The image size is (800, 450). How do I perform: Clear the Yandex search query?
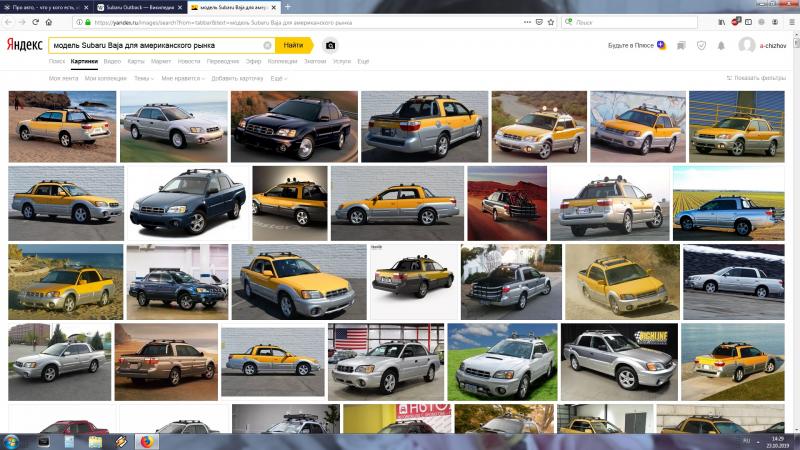coord(267,45)
